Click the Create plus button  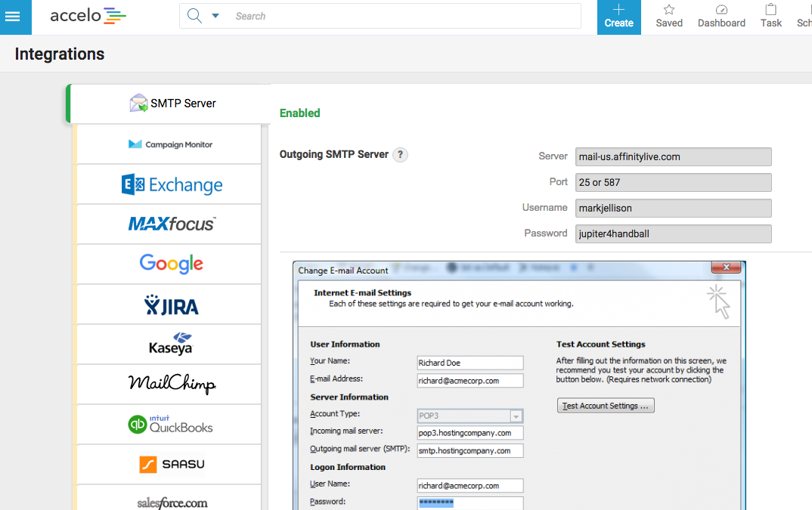tap(618, 17)
